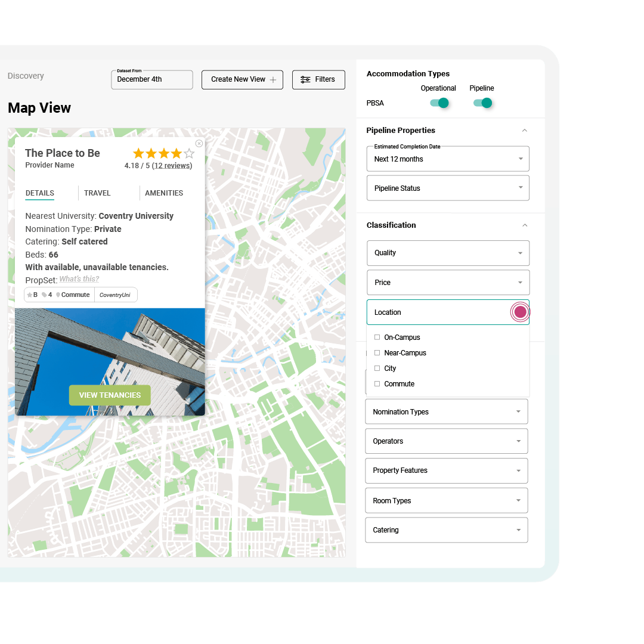644x644 pixels.
Task: Click the plus icon on Create New View
Action: [x=274, y=79]
